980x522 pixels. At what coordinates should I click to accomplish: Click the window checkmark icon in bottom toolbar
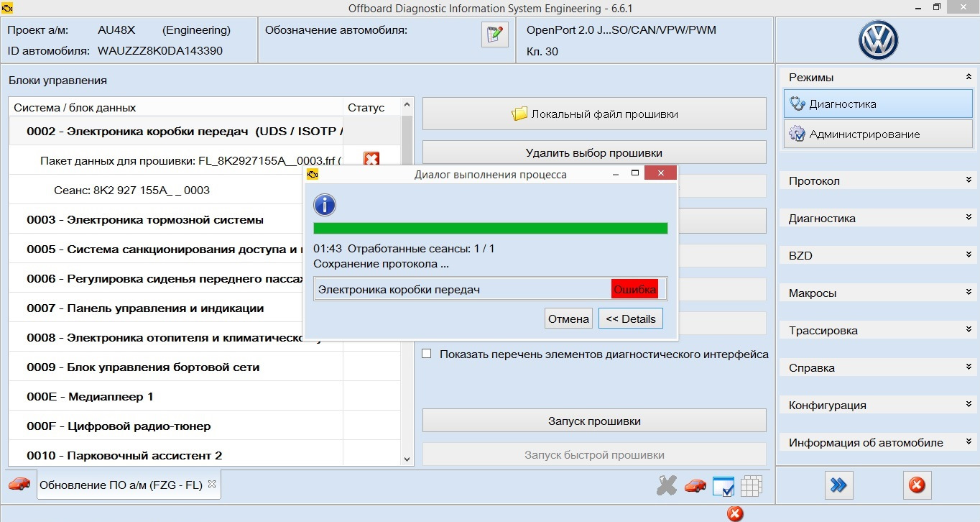pyautogui.click(x=723, y=487)
